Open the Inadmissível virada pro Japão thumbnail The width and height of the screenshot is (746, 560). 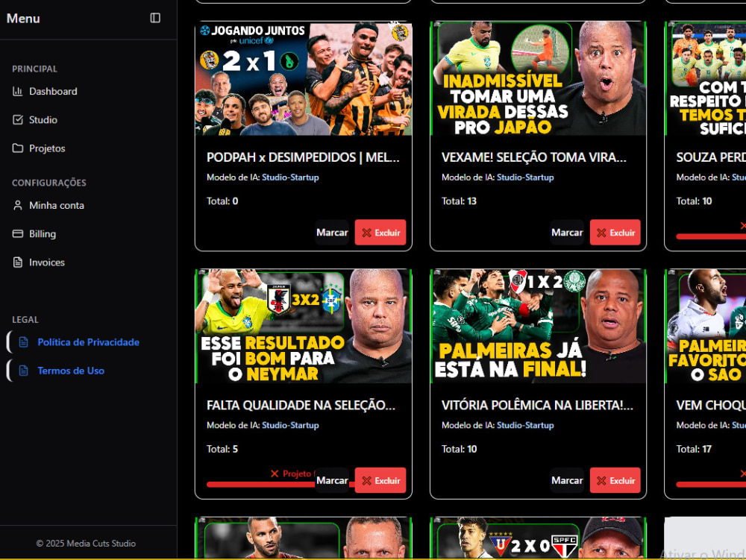(x=538, y=78)
